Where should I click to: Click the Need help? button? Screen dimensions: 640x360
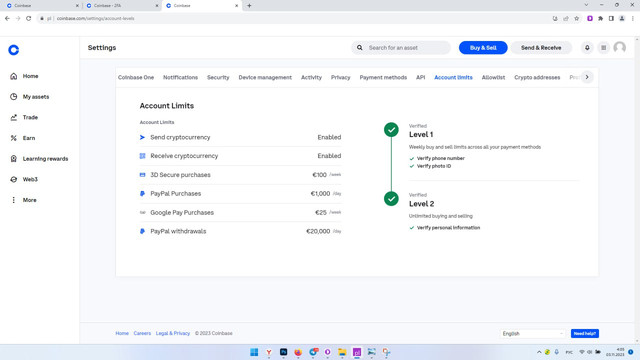[x=584, y=333]
